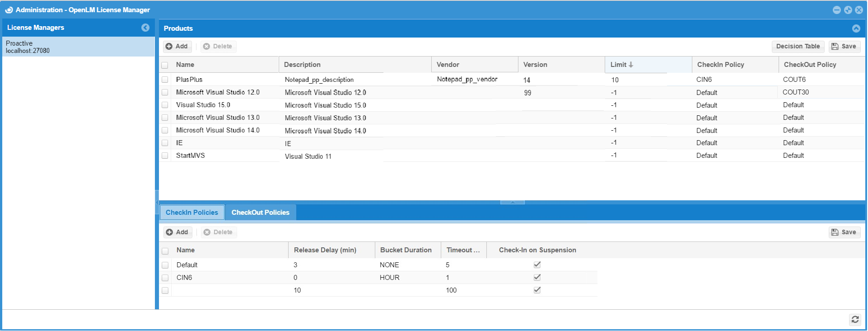Save CheckIn policies with lower Save button

[x=844, y=232]
